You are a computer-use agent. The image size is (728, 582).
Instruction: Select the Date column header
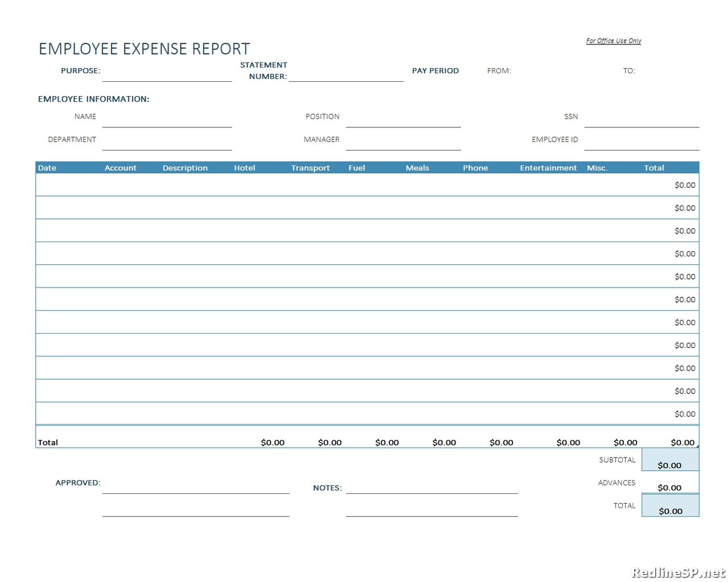(x=47, y=168)
